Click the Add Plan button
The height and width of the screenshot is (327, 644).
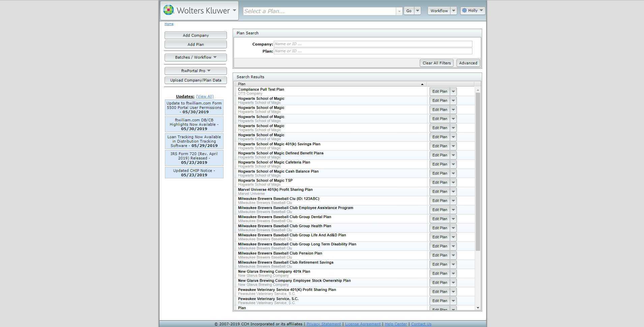click(x=196, y=44)
